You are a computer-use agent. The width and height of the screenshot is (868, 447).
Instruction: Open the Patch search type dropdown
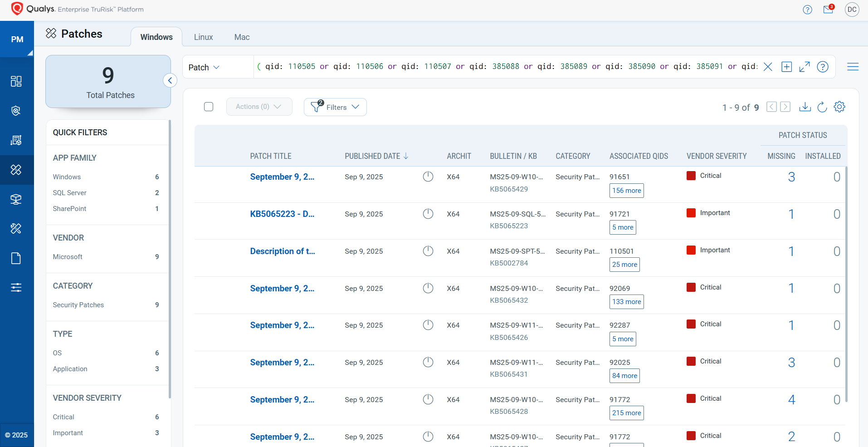[x=204, y=67]
